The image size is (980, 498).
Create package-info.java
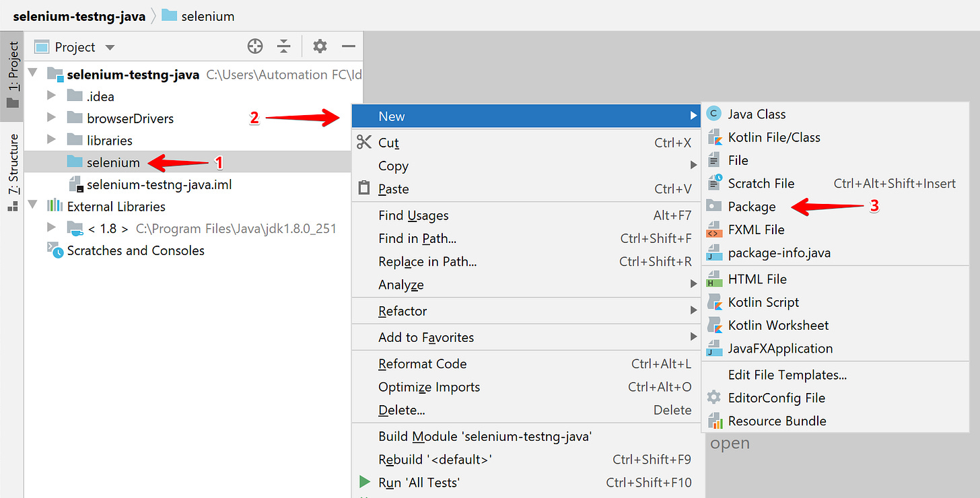coord(835,253)
